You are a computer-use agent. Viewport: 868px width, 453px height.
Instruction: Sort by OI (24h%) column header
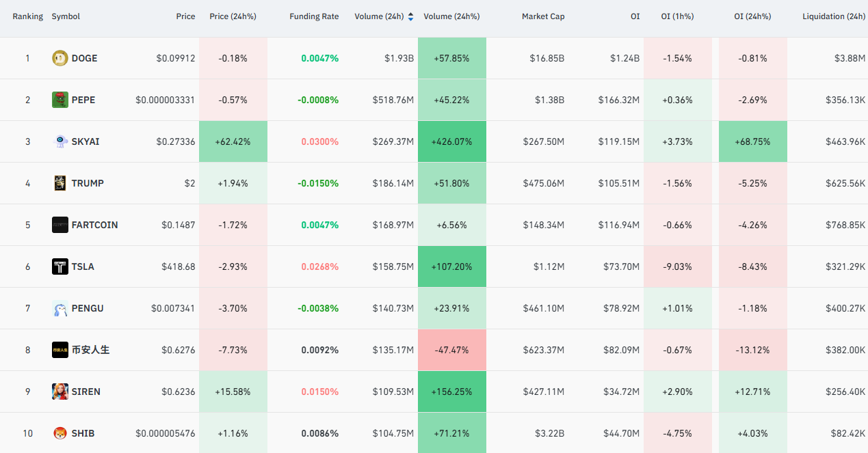(752, 16)
